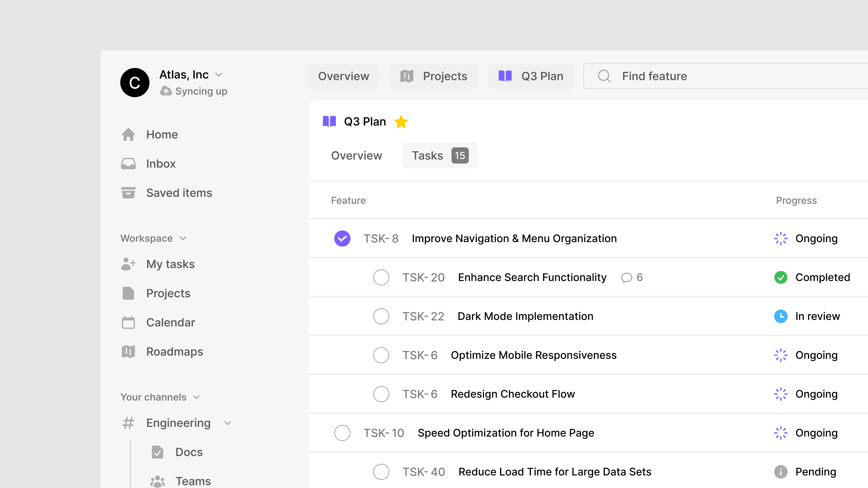This screenshot has width=868, height=488.
Task: Switch to the Overview tab of Q3 Plan
Action: 357,155
